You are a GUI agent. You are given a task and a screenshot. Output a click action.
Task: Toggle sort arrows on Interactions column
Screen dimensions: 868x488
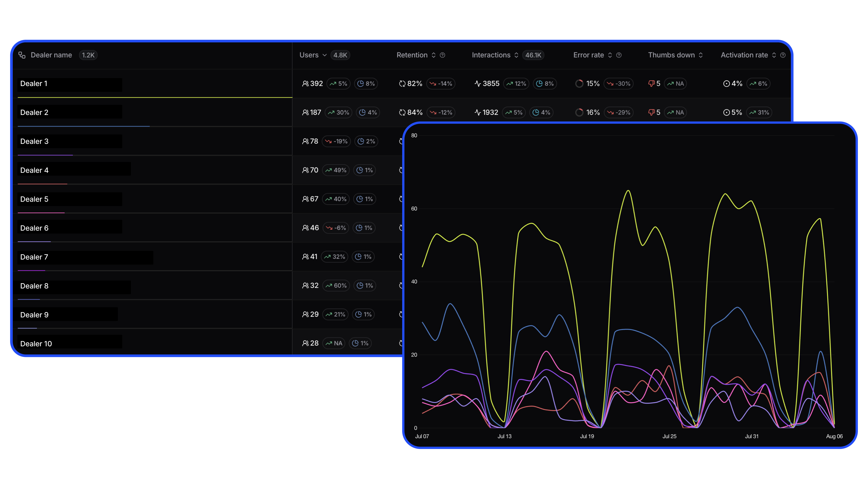tap(516, 55)
